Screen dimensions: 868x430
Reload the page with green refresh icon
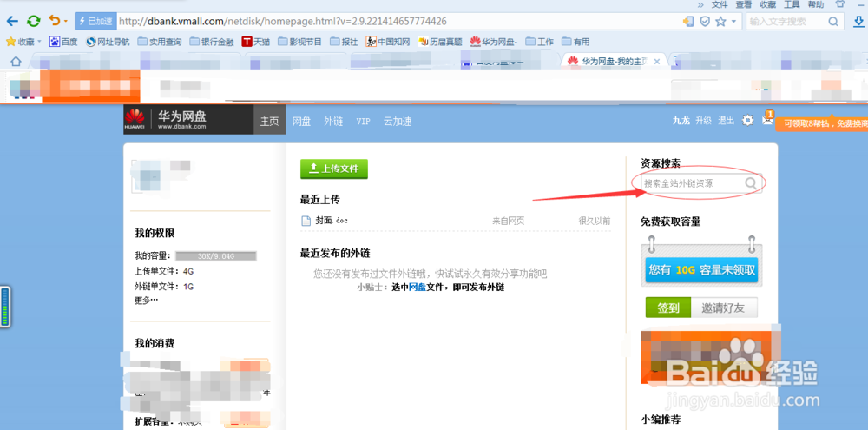pos(34,22)
